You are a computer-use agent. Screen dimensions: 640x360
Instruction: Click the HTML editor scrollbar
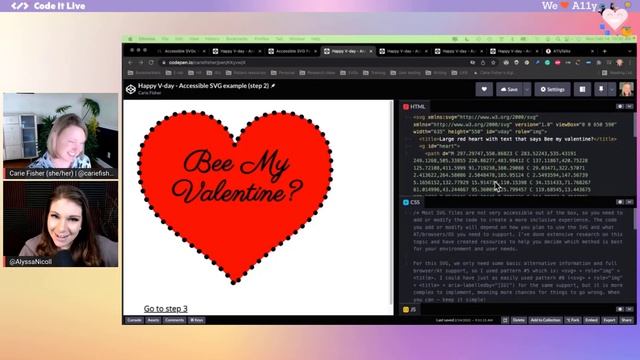point(634,125)
